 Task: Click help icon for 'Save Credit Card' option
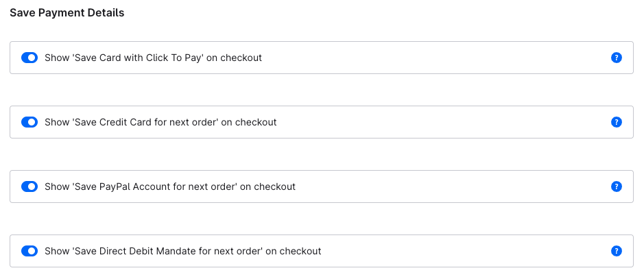coord(616,122)
